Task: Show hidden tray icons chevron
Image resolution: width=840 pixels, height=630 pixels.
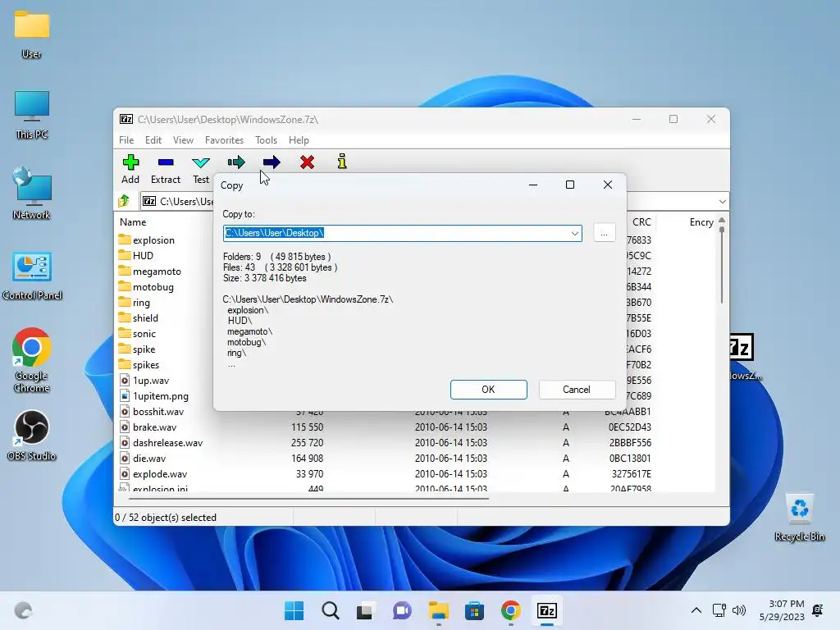Action: click(x=696, y=610)
